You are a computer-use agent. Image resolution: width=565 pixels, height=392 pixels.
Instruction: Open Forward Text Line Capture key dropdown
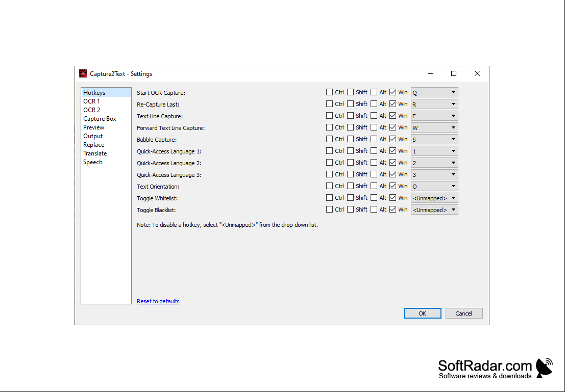pos(434,128)
